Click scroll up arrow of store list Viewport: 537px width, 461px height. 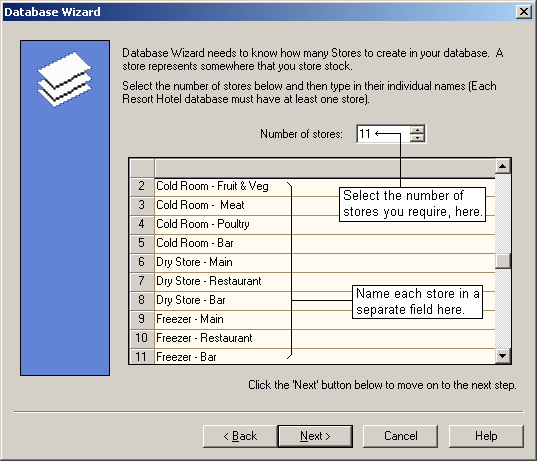tap(502, 166)
